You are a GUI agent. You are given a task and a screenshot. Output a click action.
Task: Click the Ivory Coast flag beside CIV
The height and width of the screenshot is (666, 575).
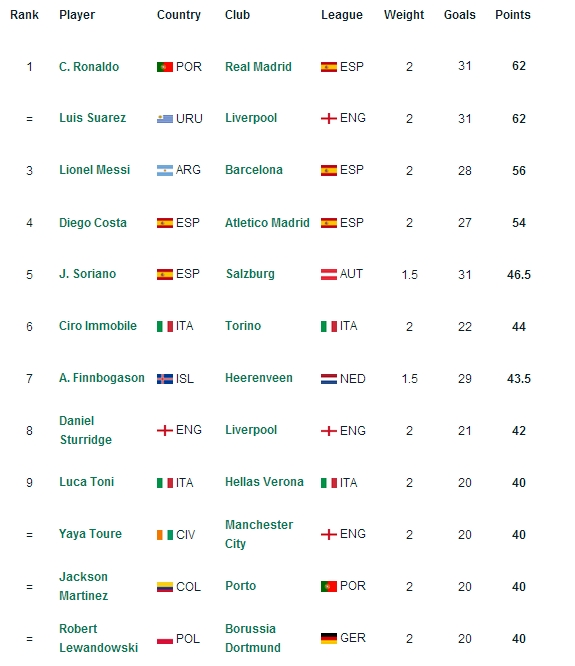[x=165, y=535]
